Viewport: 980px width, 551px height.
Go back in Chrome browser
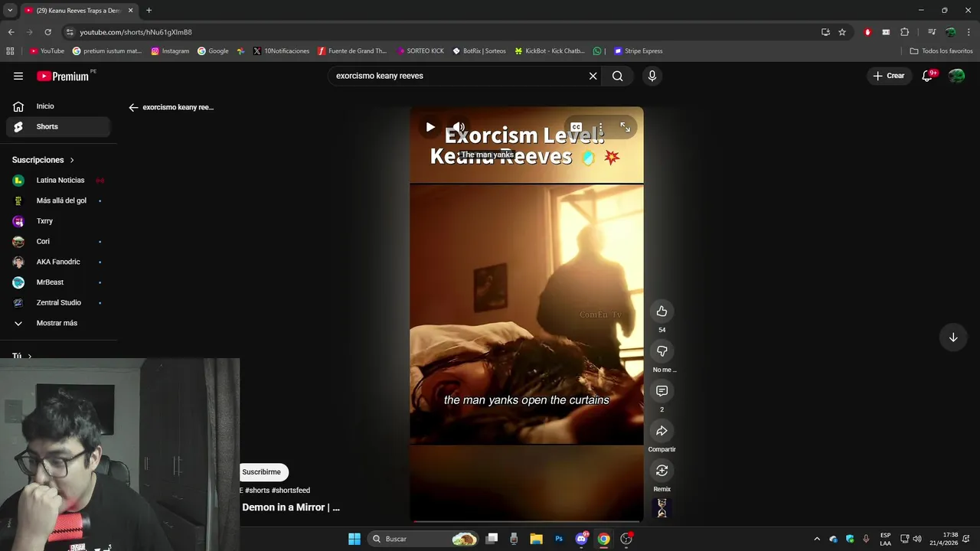[x=11, y=32]
